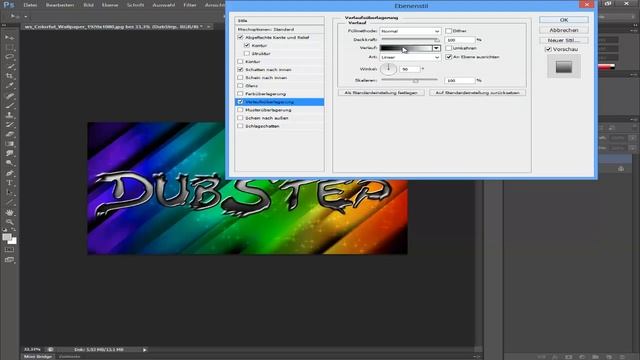Select the Rectangular Marquee tool
Viewport: 640px width, 360px height.
tap(9, 47)
